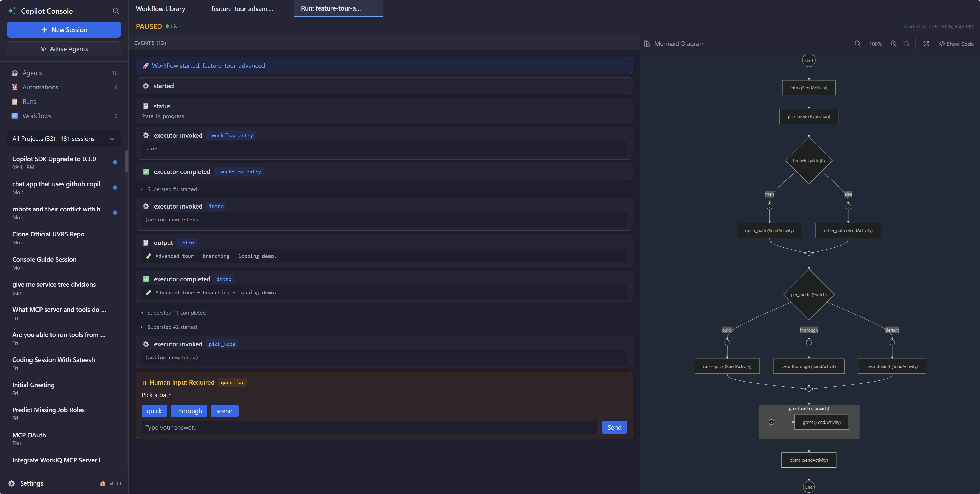The width and height of the screenshot is (980, 494).
Task: Zoom in the Mermaid diagram
Action: (894, 44)
